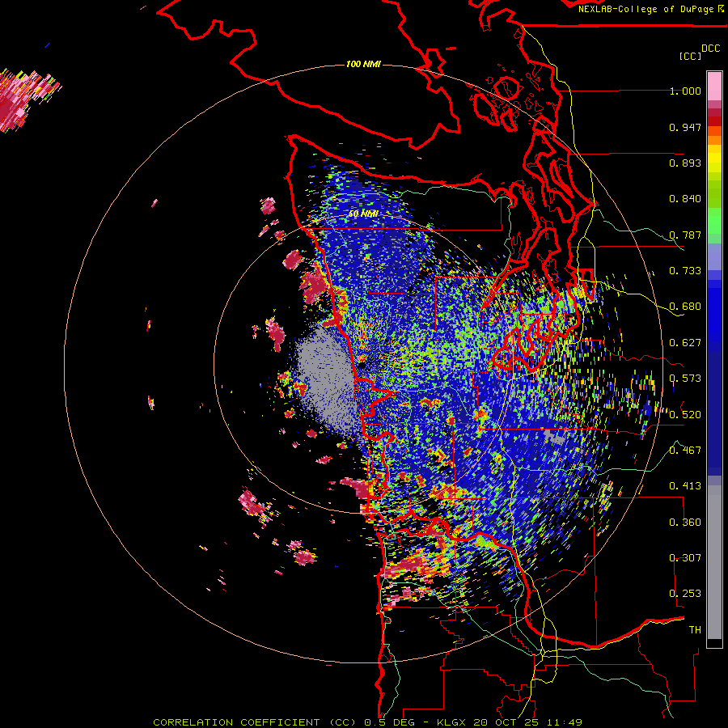Pick the pink top segment of color bar
This screenshot has height=728, width=728.
[714, 86]
